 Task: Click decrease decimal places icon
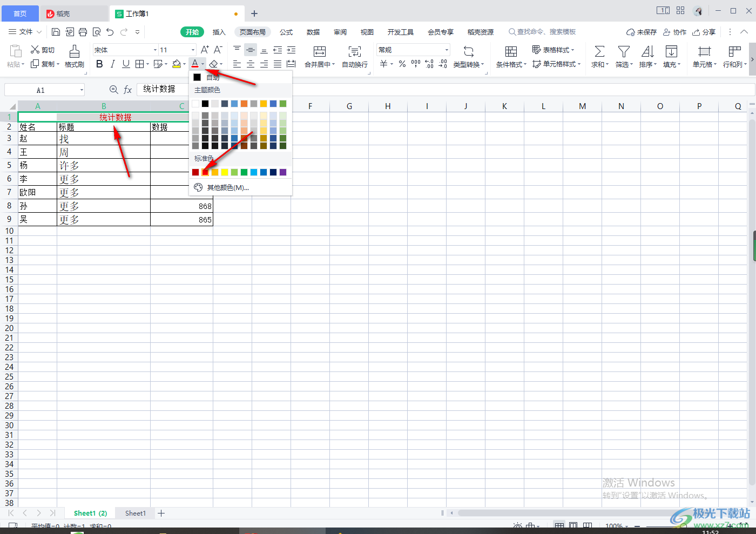point(443,64)
